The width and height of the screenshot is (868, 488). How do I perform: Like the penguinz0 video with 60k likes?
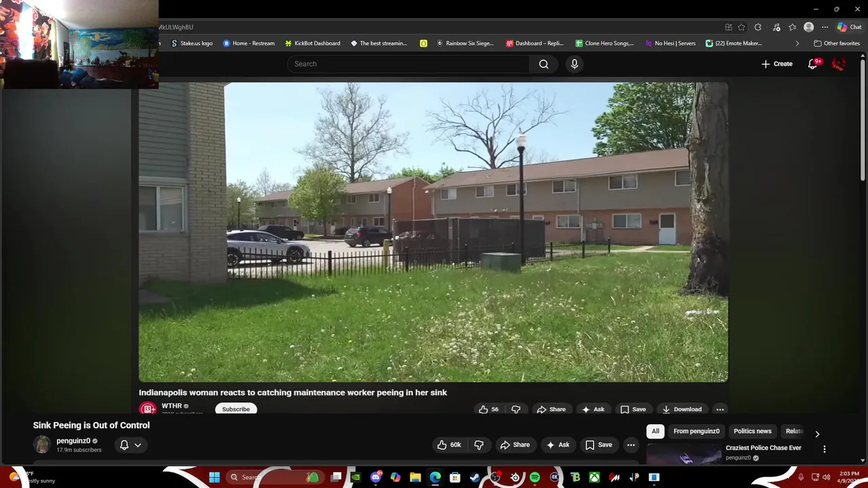pyautogui.click(x=449, y=445)
